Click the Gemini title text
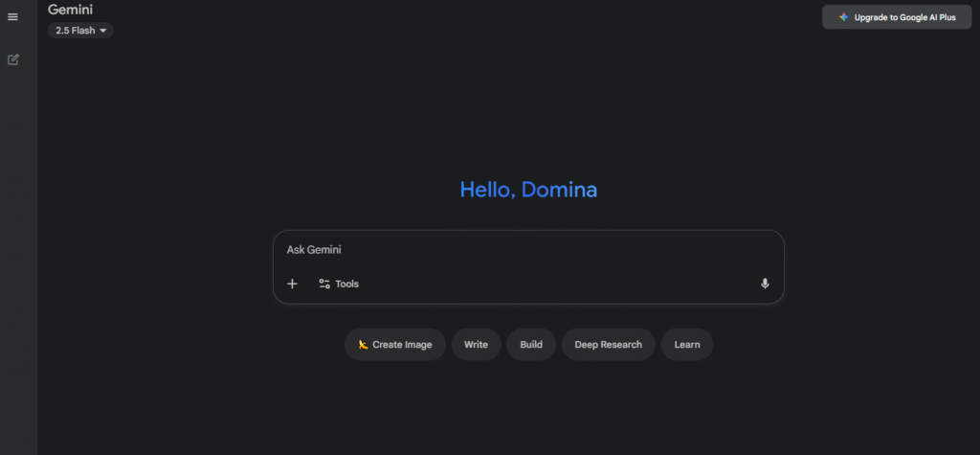Screen dimensions: 980x455 (x=71, y=10)
